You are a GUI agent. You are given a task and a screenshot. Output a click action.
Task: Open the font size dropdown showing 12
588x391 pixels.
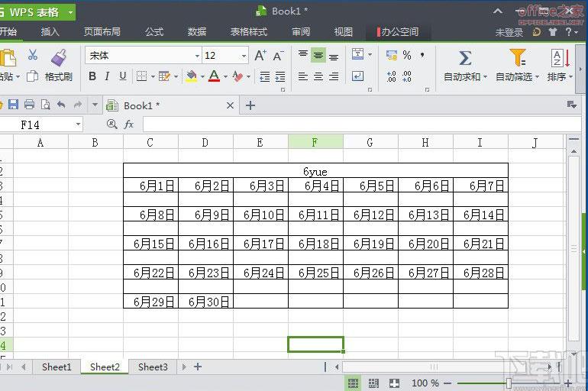(244, 56)
